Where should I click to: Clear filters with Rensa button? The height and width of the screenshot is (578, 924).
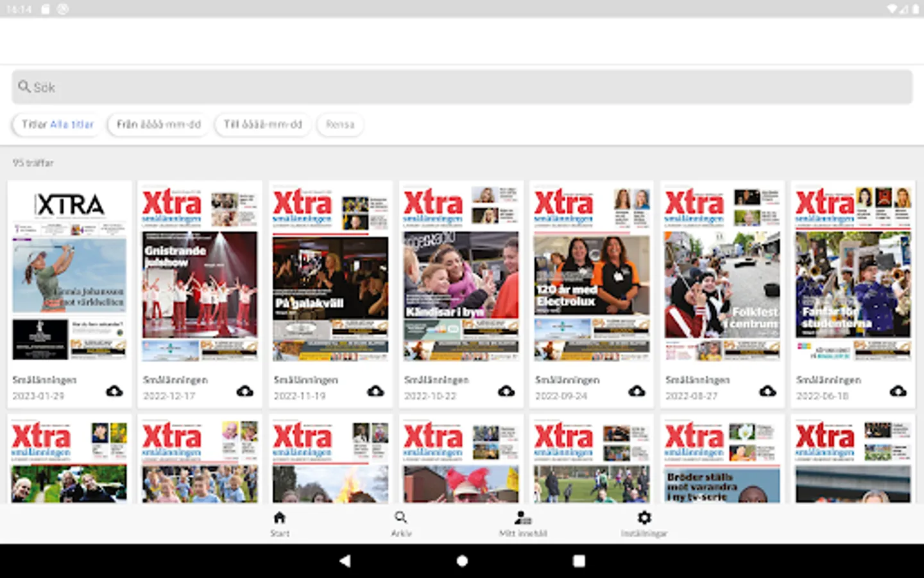340,125
